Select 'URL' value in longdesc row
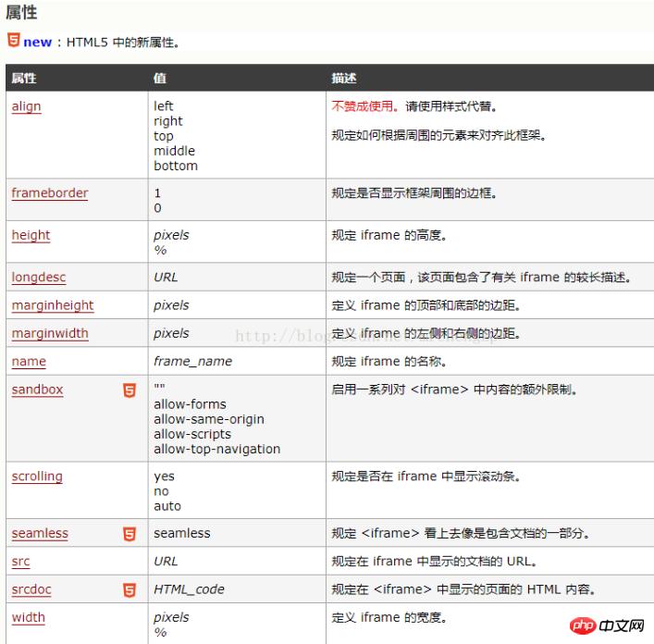Screen dimensions: 654x644 click(x=166, y=278)
